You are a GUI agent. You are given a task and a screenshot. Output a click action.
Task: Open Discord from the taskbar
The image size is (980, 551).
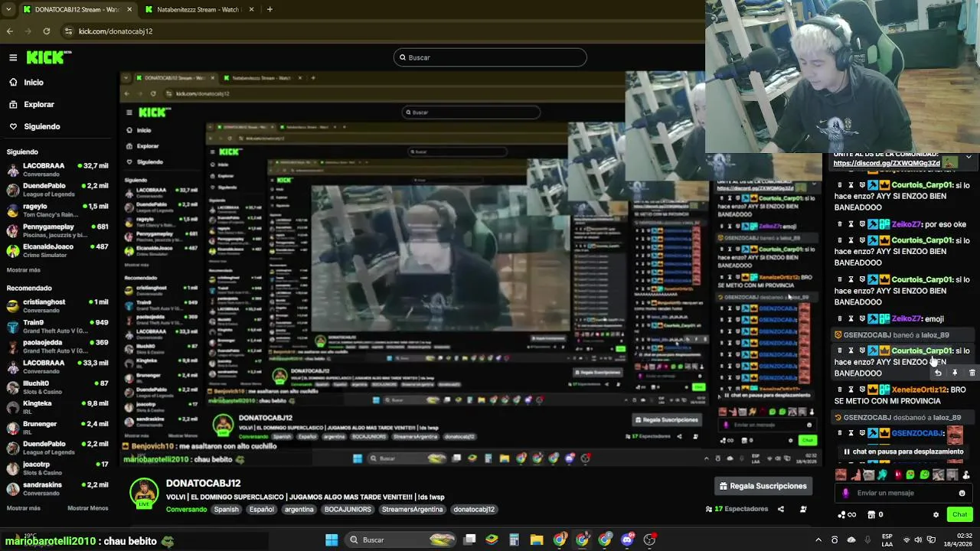click(628, 540)
